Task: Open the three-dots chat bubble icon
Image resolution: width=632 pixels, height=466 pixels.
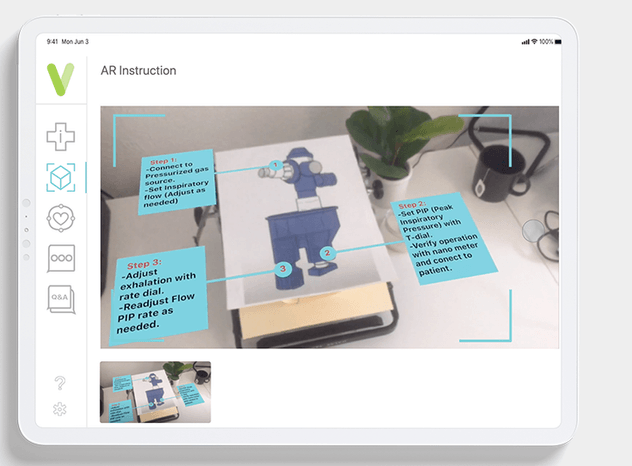Action: tap(61, 258)
